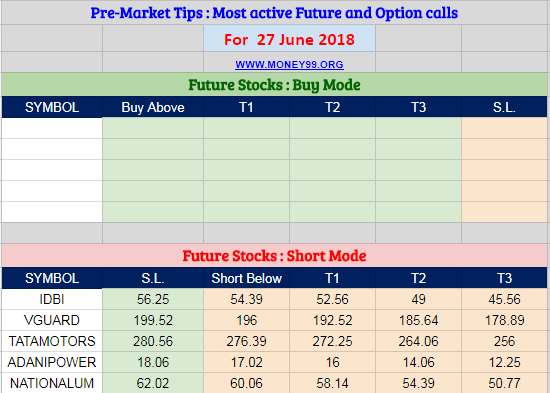The image size is (550, 393).
Task: Click VGUARD T3 value 178.89
Action: (x=504, y=320)
